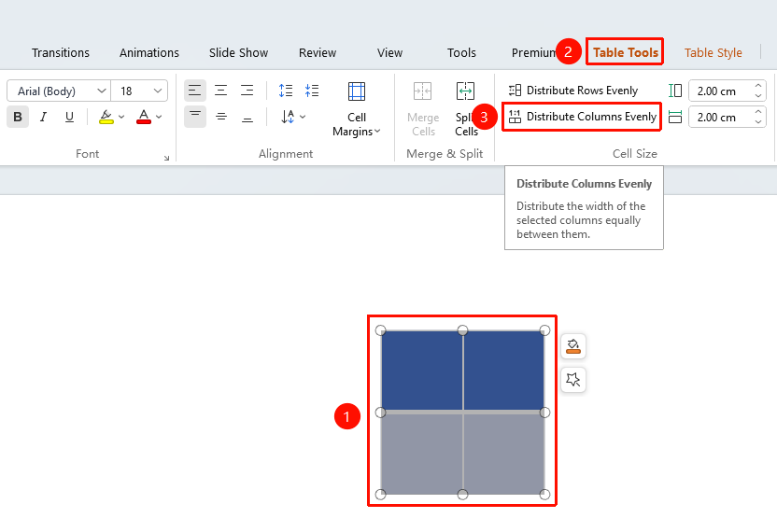Open the Review tab
Image resolution: width=777 pixels, height=532 pixels.
(318, 52)
